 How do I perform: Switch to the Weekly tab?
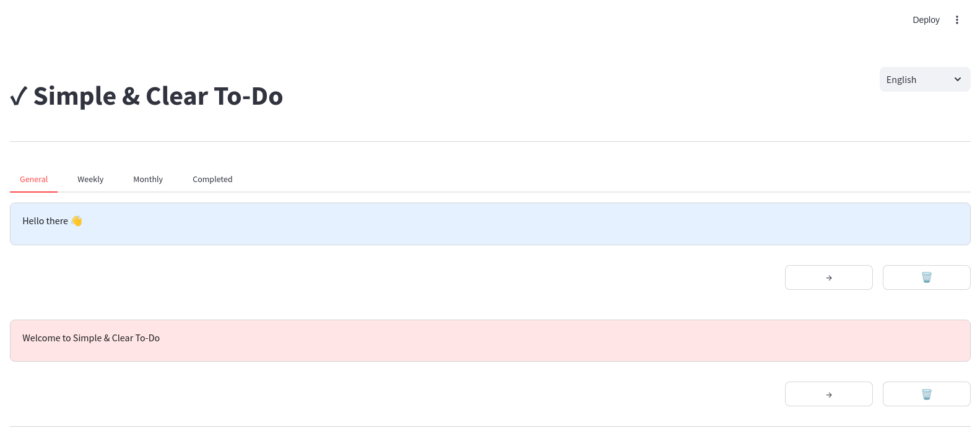(x=90, y=179)
